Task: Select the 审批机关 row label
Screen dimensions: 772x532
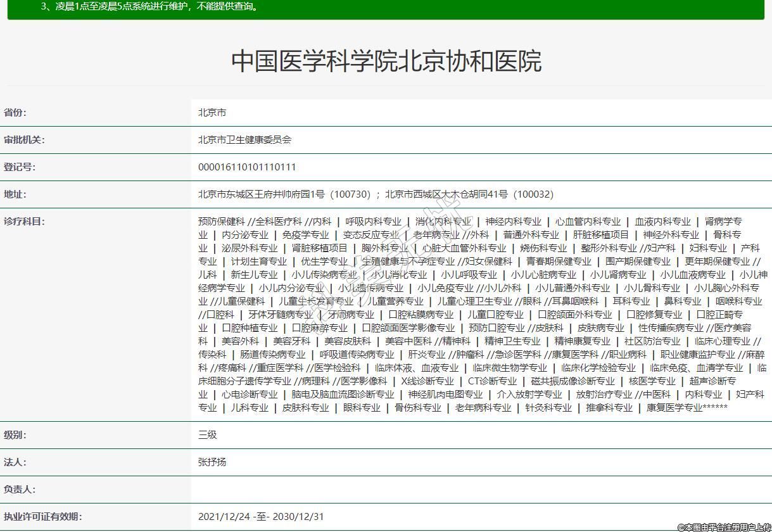Action: [25, 140]
